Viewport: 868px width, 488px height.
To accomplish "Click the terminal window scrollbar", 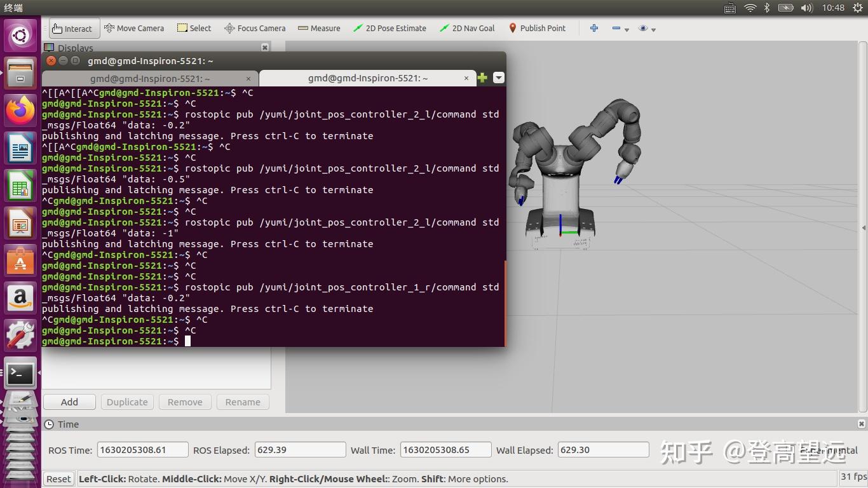I will click(505, 302).
